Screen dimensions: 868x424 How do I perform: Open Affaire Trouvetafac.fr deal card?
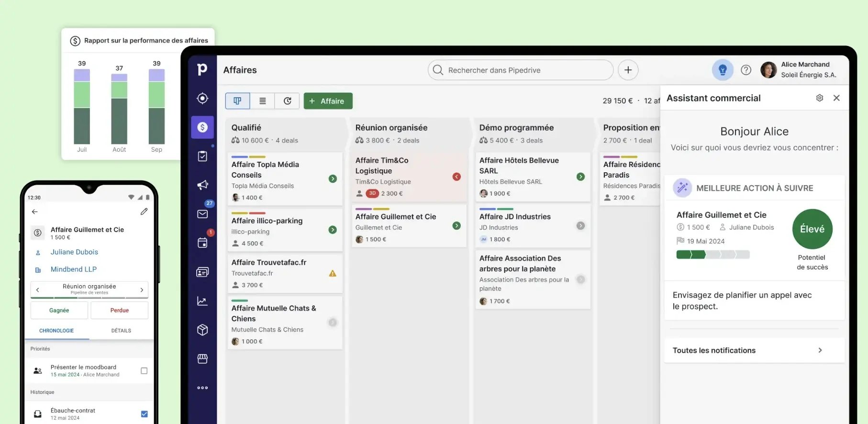point(285,273)
